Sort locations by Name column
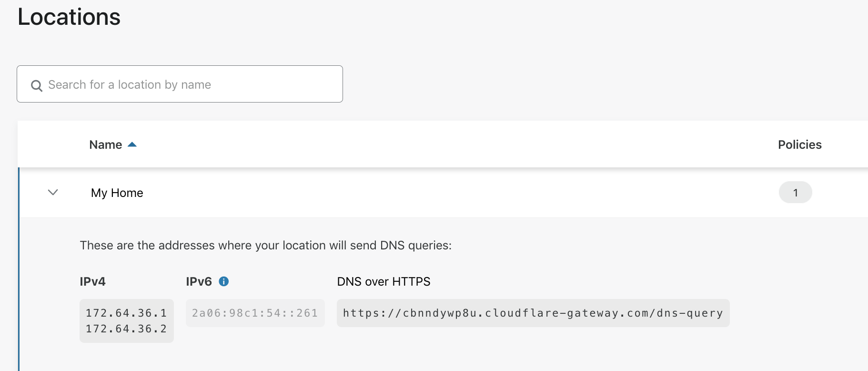Viewport: 868px width, 371px height. point(106,144)
